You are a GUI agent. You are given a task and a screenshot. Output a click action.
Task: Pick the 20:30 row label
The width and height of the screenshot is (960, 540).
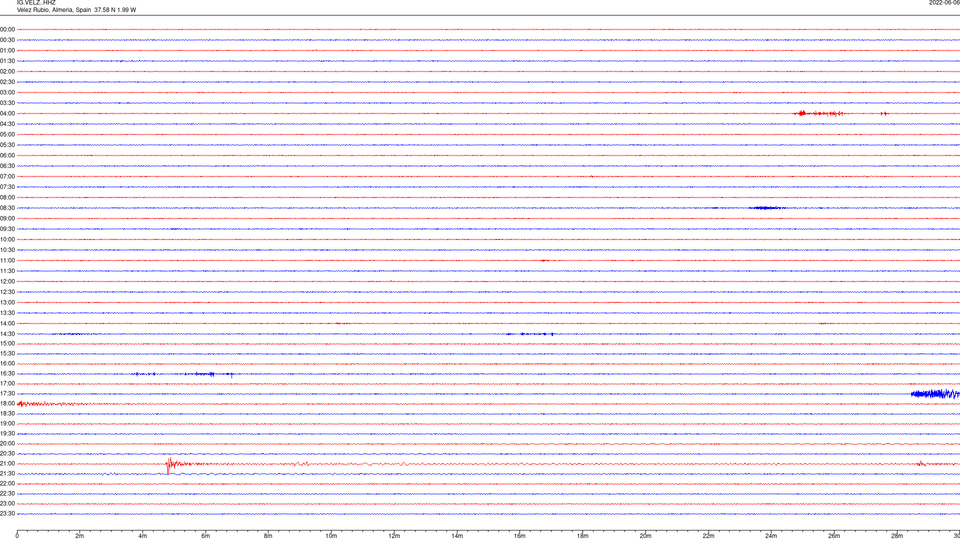8,454
